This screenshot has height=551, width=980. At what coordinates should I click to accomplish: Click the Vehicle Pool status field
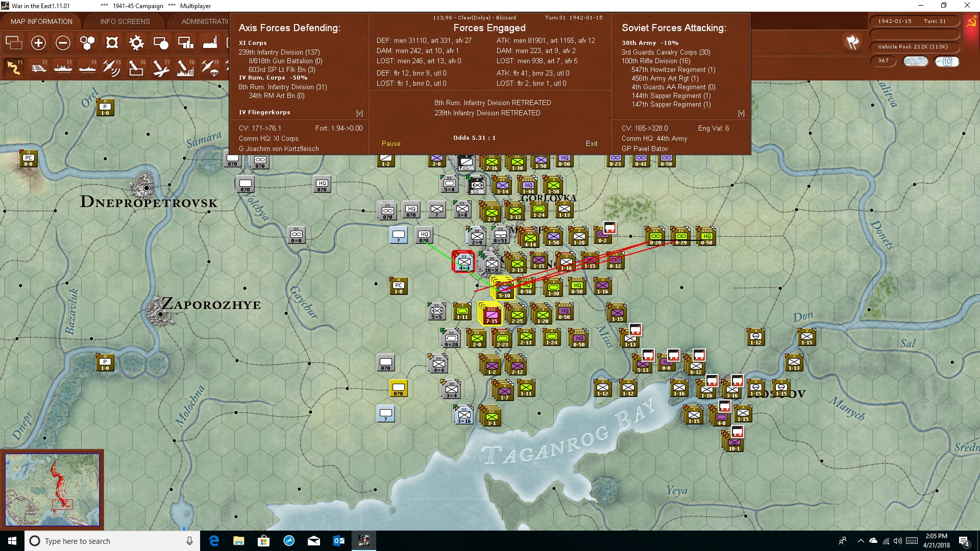913,47
